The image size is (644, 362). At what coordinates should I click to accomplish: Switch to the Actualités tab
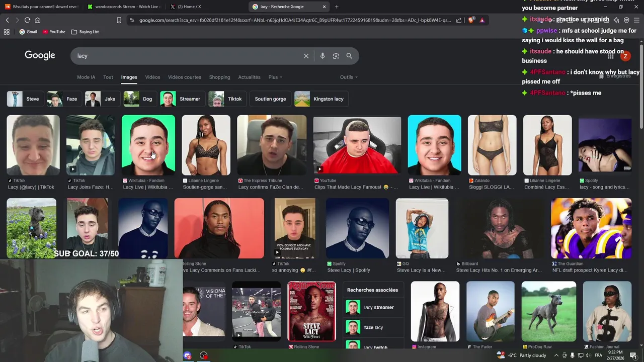point(249,77)
